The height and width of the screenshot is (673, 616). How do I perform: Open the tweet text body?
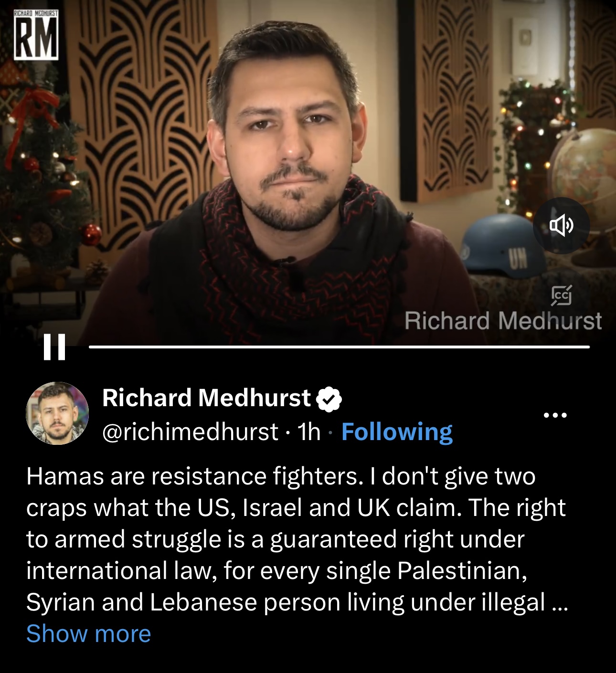coord(297,539)
